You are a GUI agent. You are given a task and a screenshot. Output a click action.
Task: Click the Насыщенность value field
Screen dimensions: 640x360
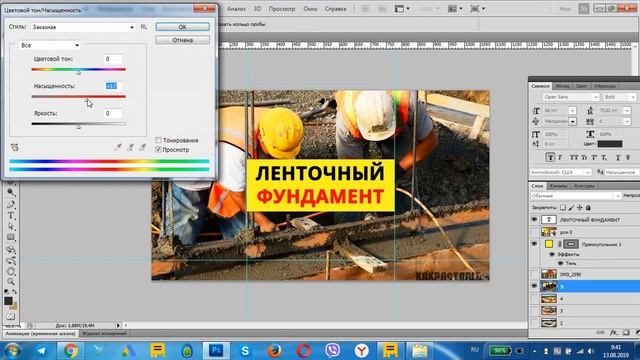(x=113, y=86)
